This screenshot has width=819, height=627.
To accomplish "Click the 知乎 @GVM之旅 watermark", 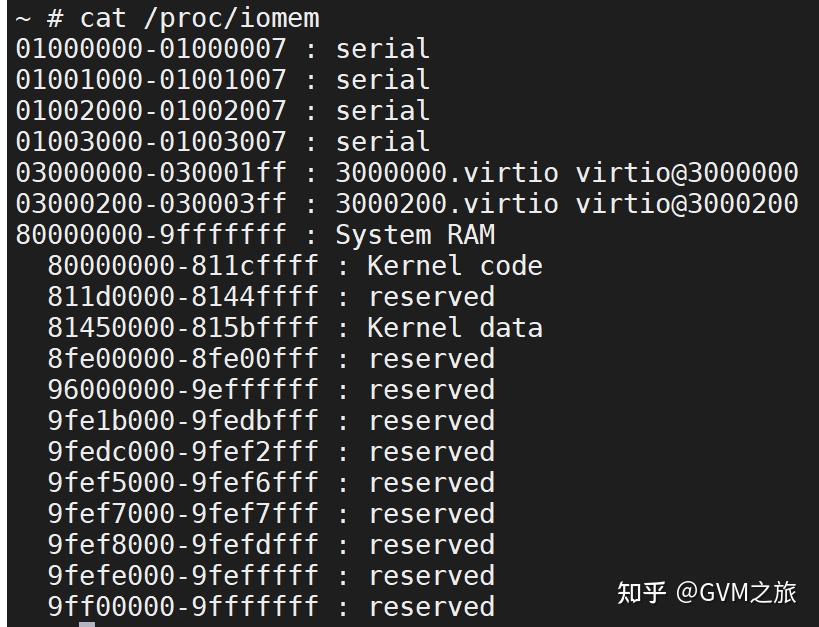I will tap(706, 592).
